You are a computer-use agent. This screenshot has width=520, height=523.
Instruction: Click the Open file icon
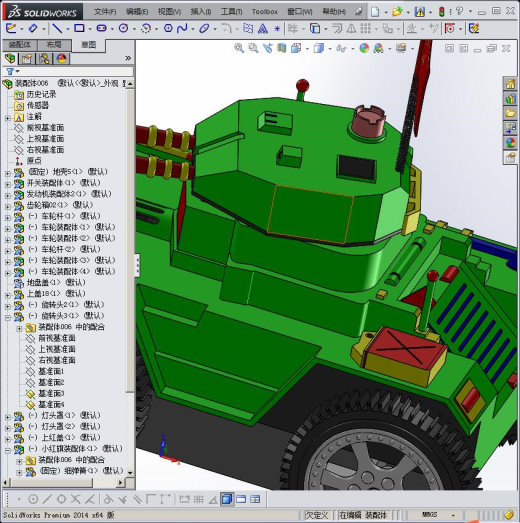pyautogui.click(x=397, y=12)
